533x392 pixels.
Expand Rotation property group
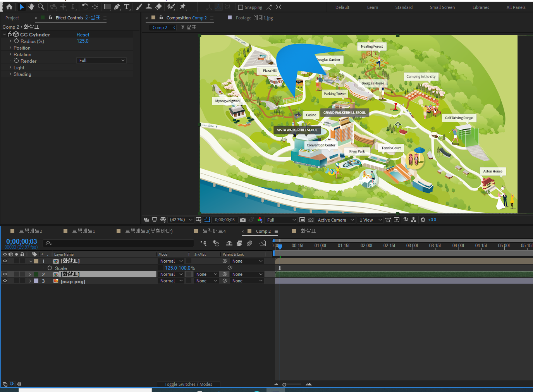10,54
